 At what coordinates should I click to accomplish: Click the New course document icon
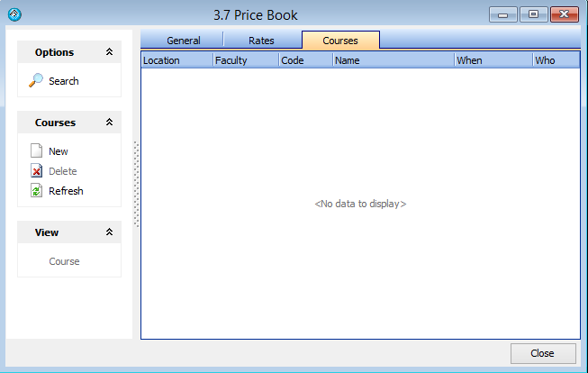point(36,151)
